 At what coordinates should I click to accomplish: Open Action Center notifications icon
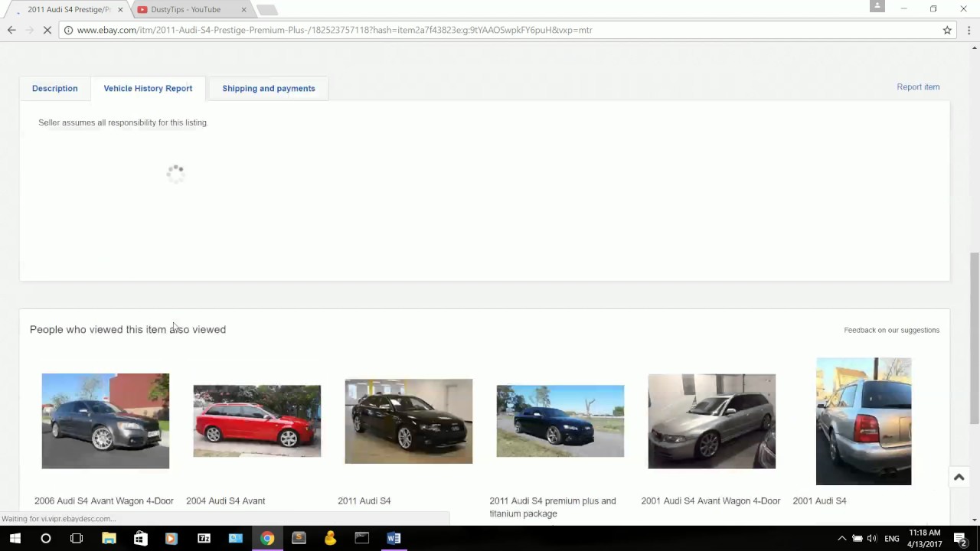[x=961, y=539]
